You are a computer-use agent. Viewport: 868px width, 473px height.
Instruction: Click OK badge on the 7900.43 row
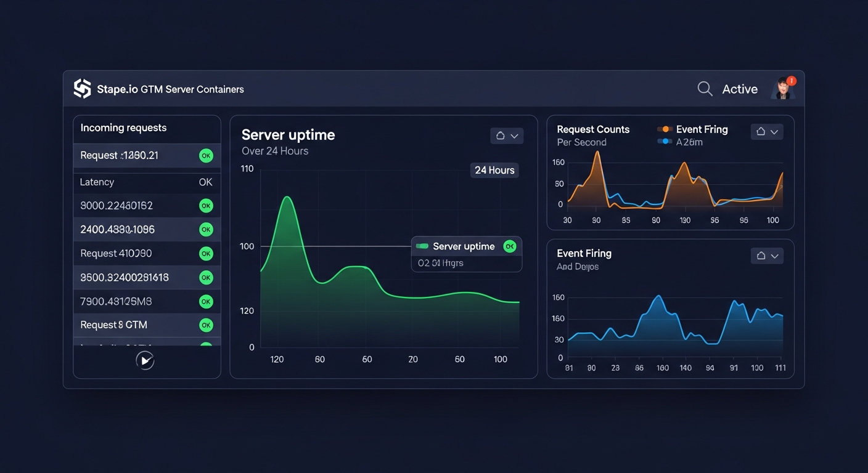(206, 302)
